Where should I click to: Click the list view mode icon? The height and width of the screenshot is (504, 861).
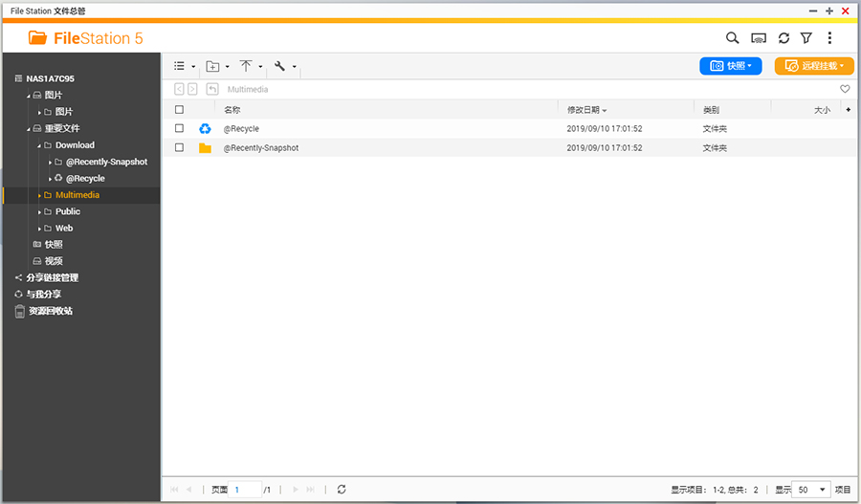tap(179, 66)
